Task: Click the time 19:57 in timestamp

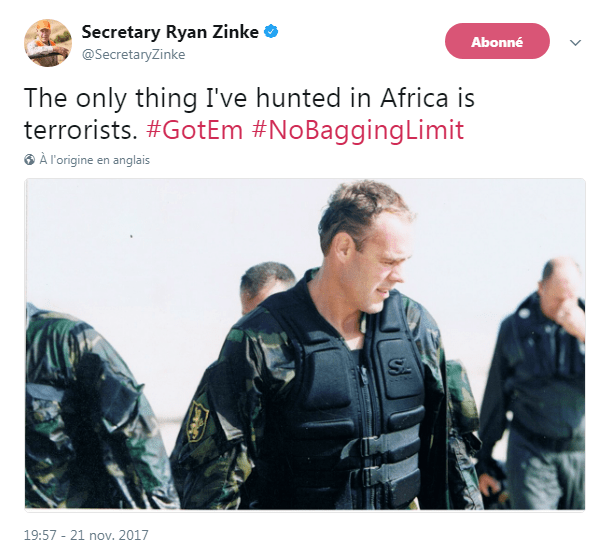Action: (x=43, y=535)
